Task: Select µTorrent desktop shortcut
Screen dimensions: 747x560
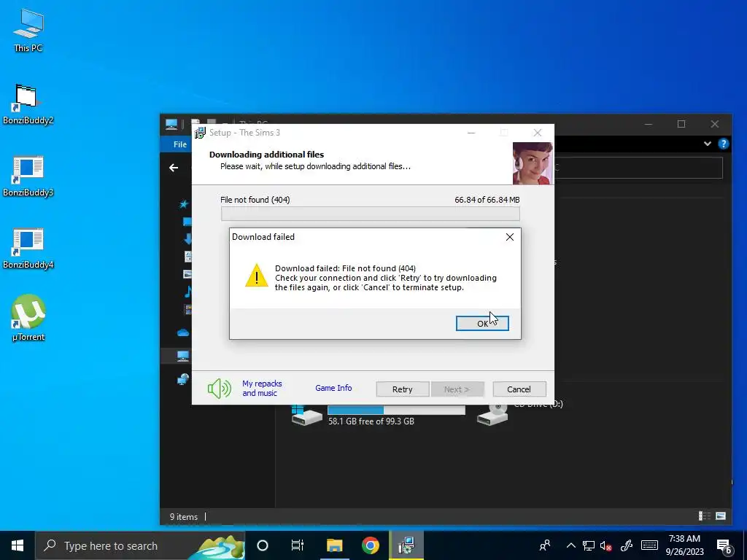Action: click(28, 318)
